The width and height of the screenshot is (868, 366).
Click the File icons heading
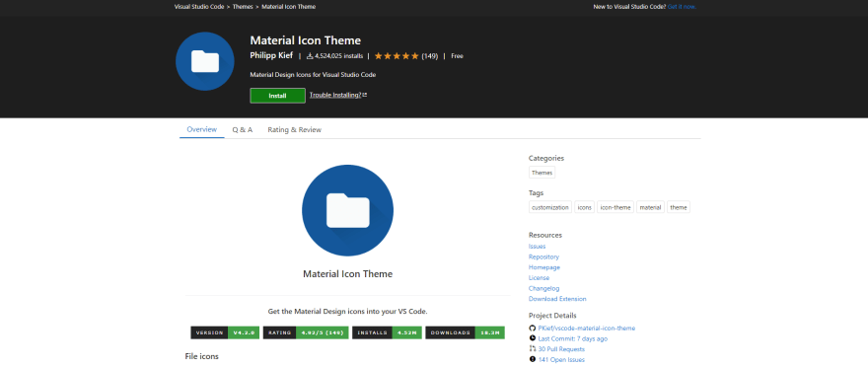click(x=201, y=356)
